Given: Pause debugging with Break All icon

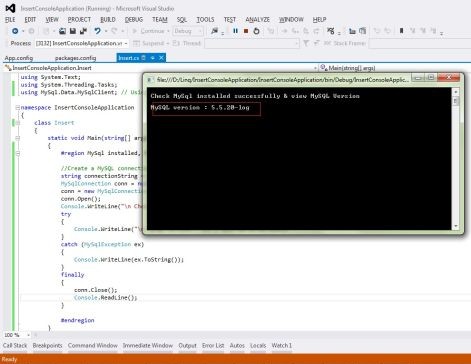Looking at the screenshot, I should [235, 31].
